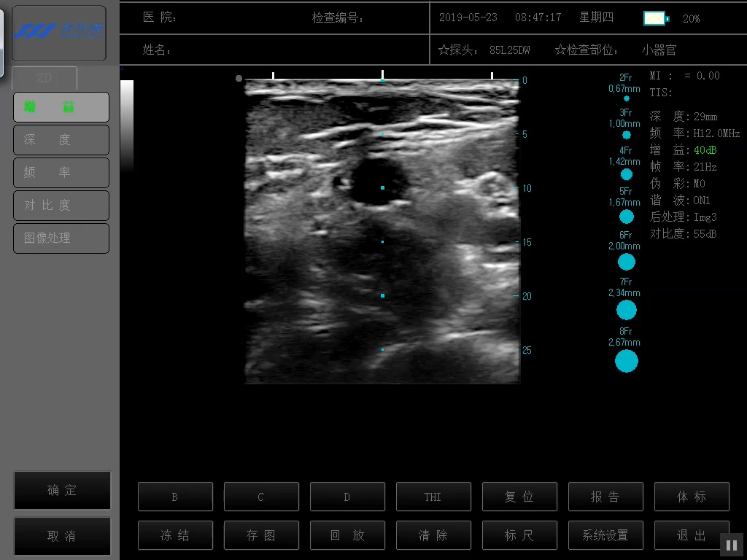Open the 频率 (frequency) adjustment option
Viewport: 747px width, 560px height.
[x=61, y=173]
